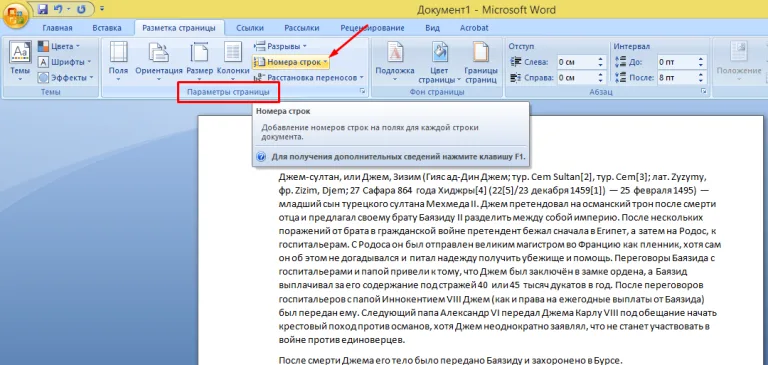Open the Рассылки tab
This screenshot has width=768, height=365.
[x=302, y=28]
